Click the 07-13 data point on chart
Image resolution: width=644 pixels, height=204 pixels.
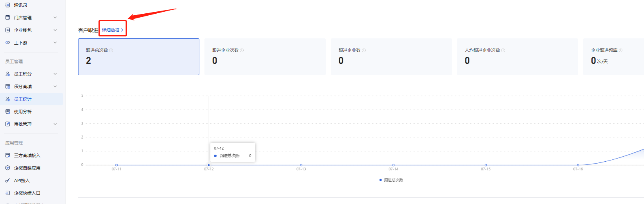[x=301, y=165]
